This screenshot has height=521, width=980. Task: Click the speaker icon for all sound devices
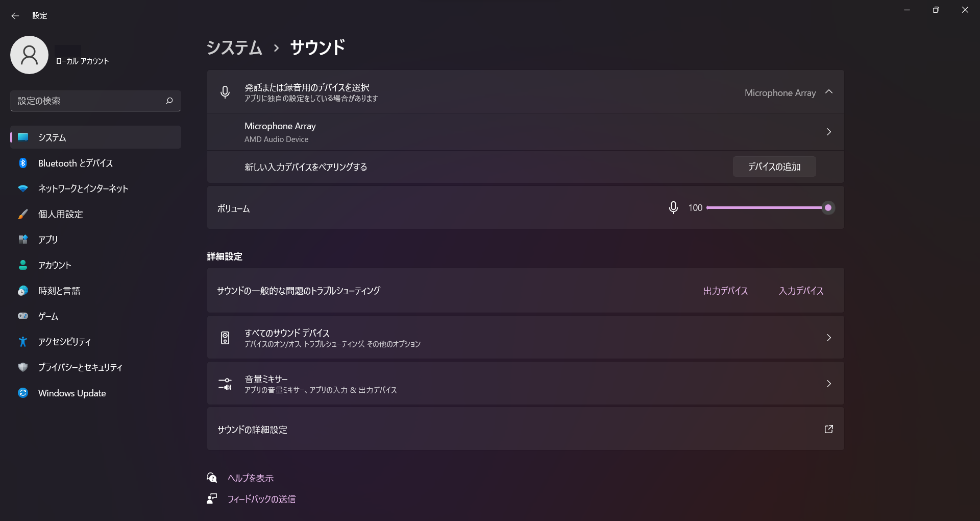tap(225, 338)
